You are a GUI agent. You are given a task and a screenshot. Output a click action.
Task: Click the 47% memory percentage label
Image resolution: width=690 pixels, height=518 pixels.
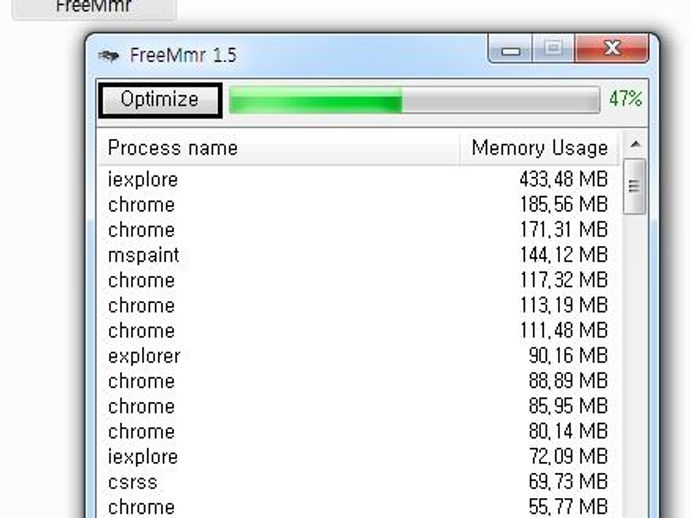click(x=625, y=99)
